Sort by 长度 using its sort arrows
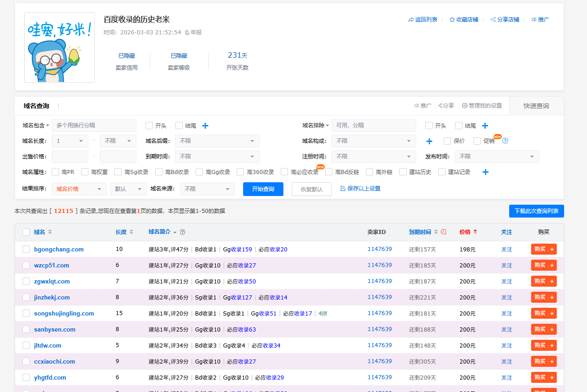 pos(131,232)
